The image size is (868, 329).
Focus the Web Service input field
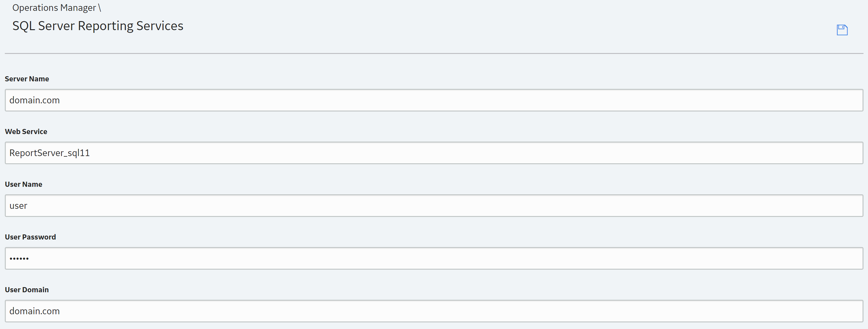pyautogui.click(x=434, y=153)
